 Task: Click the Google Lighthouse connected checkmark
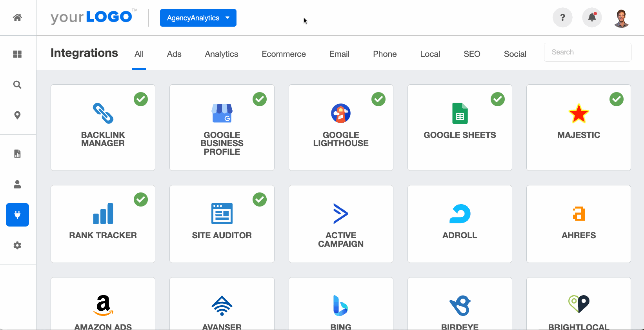378,99
